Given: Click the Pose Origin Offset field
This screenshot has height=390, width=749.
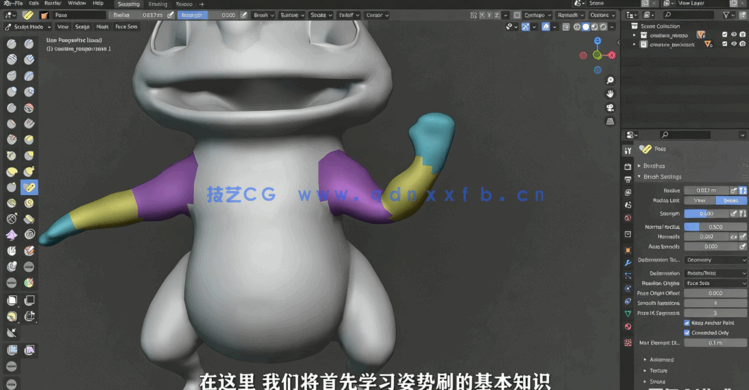Looking at the screenshot, I should [715, 293].
